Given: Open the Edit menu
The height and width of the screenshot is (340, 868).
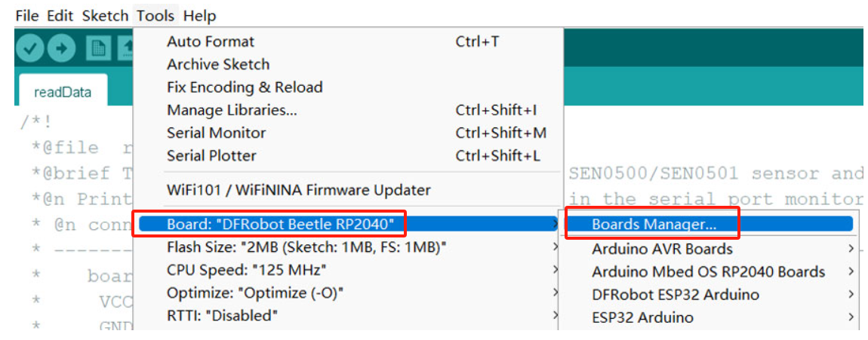Looking at the screenshot, I should pos(60,16).
